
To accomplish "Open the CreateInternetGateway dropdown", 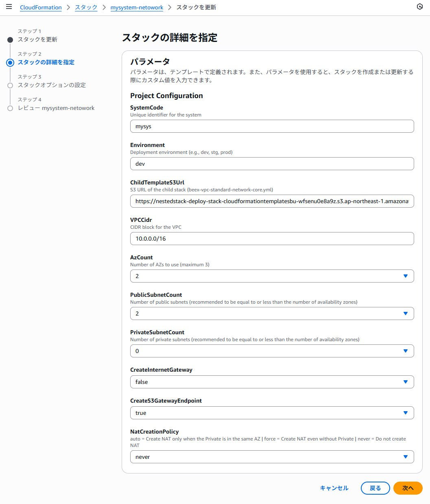I will [272, 382].
